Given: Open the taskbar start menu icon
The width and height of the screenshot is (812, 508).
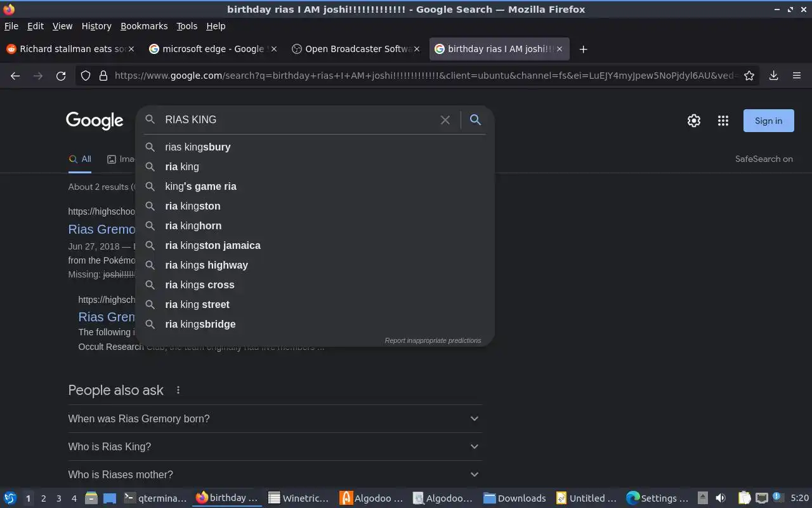Looking at the screenshot, I should 10,498.
